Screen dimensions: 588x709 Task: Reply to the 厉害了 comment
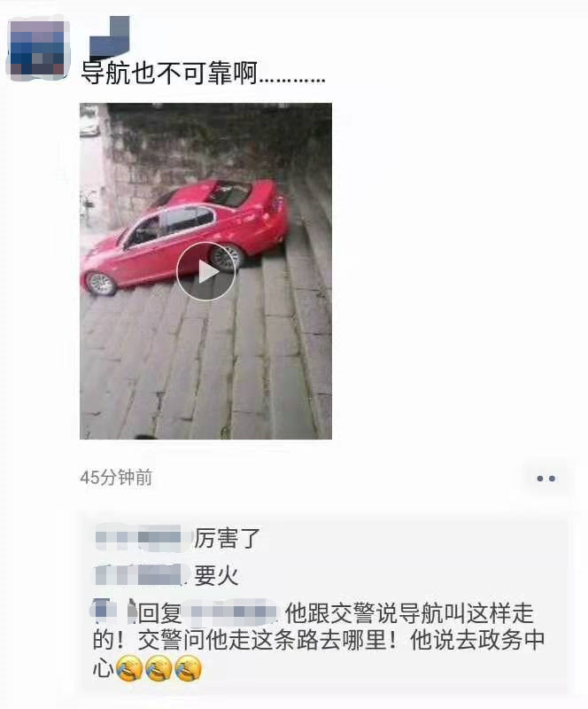[227, 539]
